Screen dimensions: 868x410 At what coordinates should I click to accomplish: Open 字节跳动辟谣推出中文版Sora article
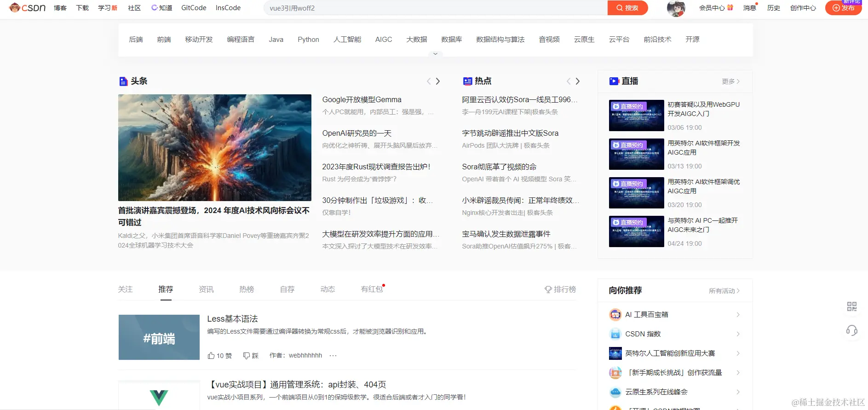pos(510,133)
